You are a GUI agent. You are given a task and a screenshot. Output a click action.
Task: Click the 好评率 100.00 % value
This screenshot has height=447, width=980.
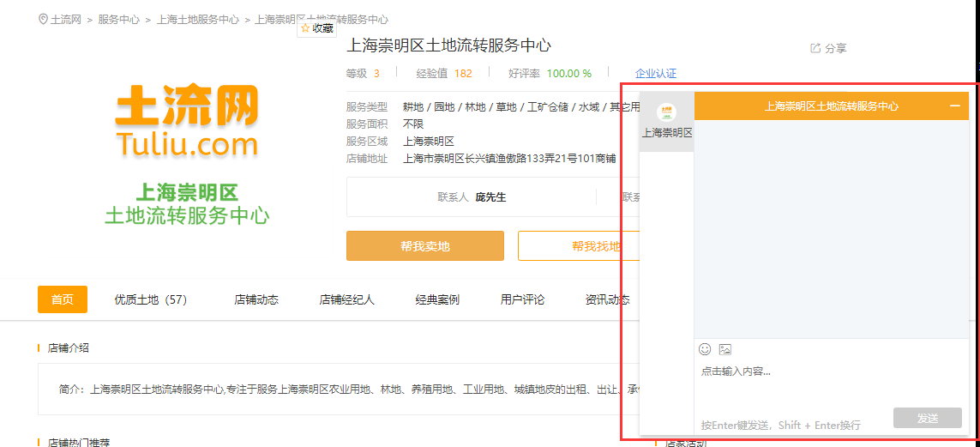coord(568,73)
